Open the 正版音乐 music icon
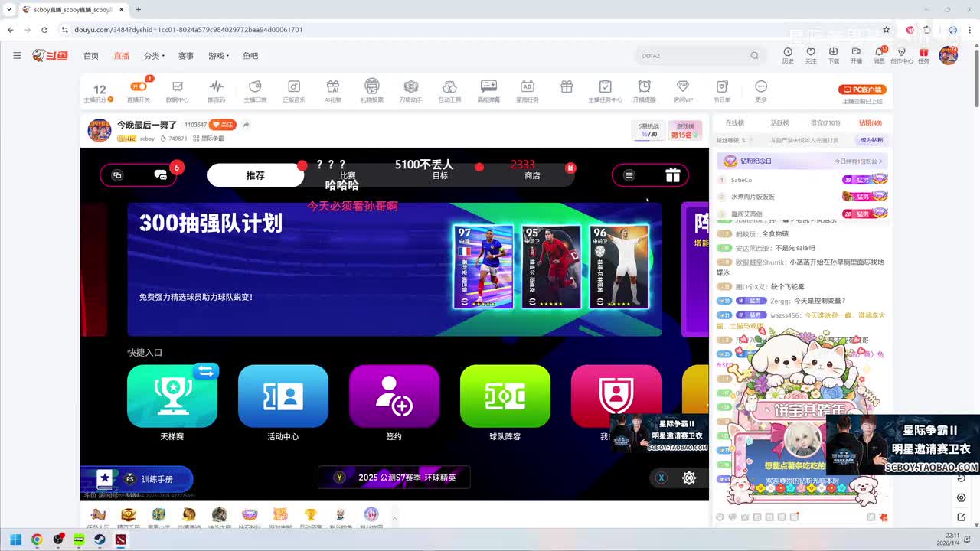The image size is (980, 551). [294, 87]
